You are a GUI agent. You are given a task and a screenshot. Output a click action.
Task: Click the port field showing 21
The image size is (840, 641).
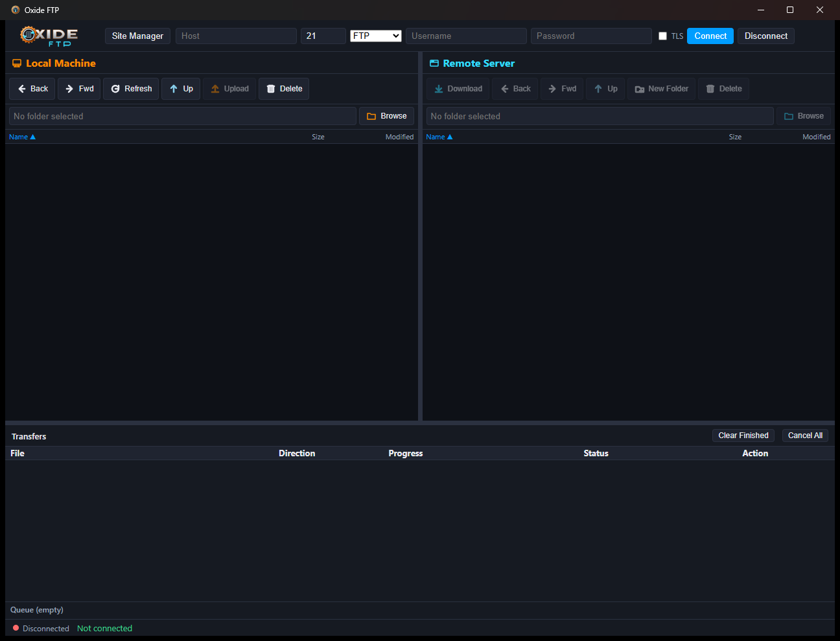(323, 36)
